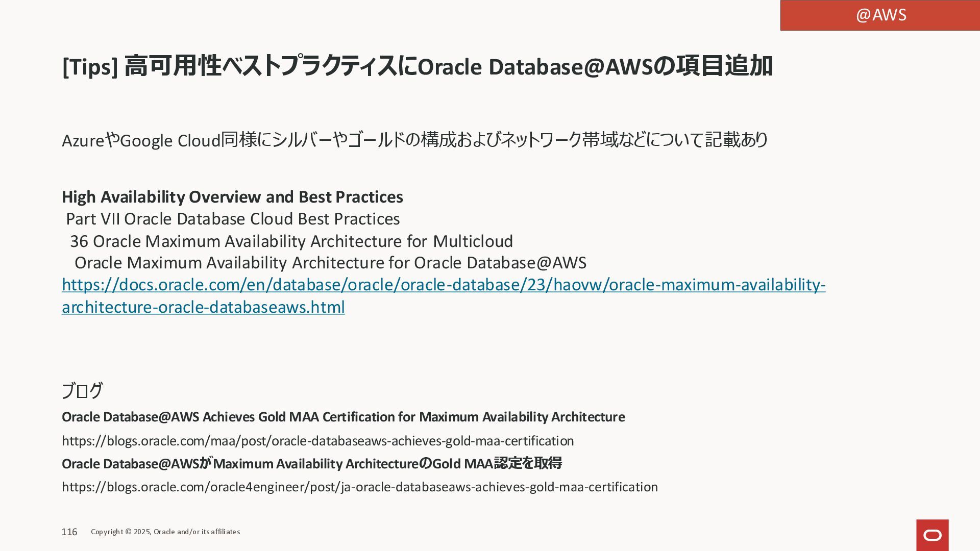Click the second line of the hyperlink ending databaseaws.html
Image resolution: width=980 pixels, height=551 pixels.
click(203, 307)
